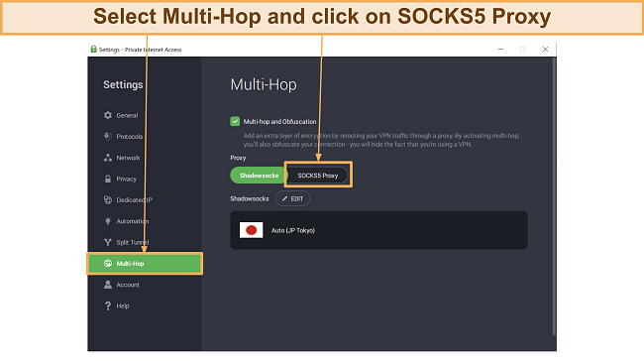The image size is (644, 363).
Task: Uncheck Multi-hop and Obfuscation checkbox
Action: 235,121
